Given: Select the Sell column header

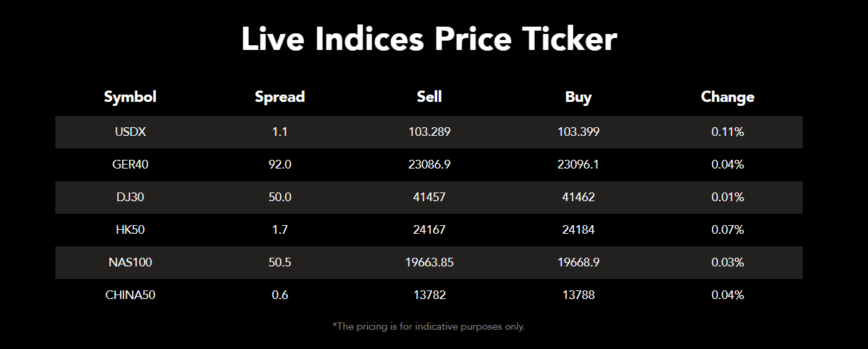Looking at the screenshot, I should (429, 97).
